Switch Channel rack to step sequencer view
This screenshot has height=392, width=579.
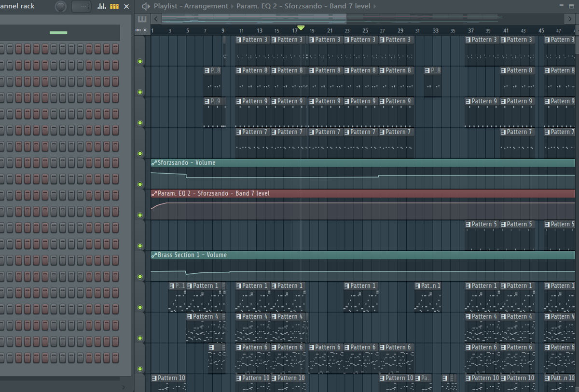(114, 6)
